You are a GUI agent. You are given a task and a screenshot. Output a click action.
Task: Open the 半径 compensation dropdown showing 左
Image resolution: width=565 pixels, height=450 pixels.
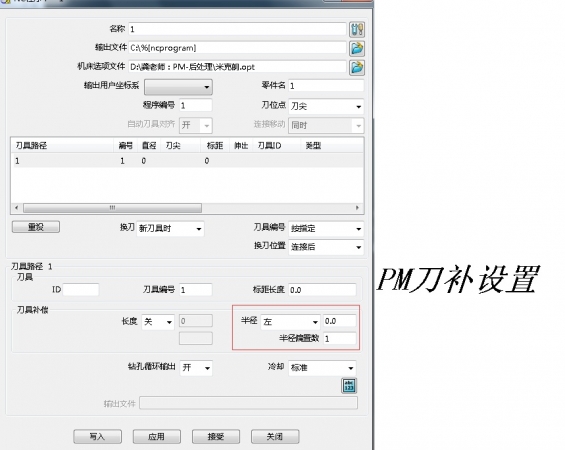[x=290, y=321]
